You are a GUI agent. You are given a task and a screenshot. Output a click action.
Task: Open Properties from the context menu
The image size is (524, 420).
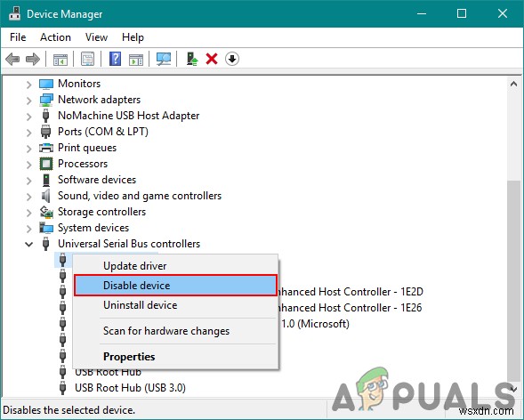click(x=175, y=357)
